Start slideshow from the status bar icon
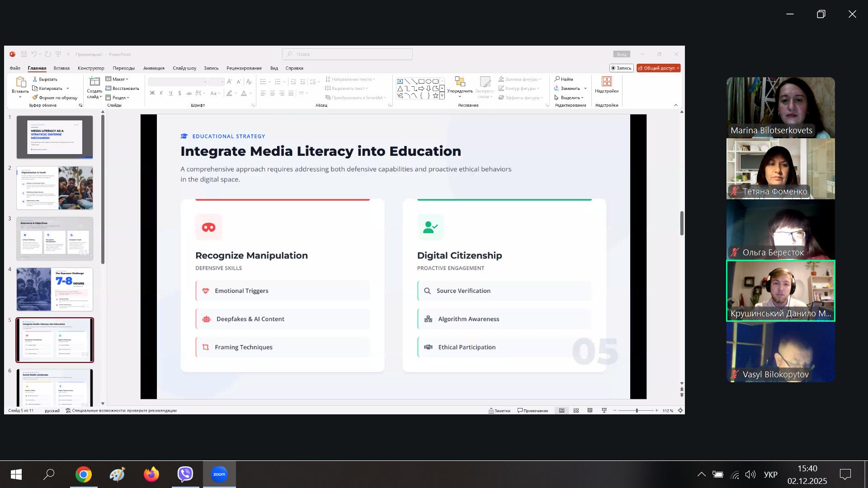This screenshot has height=488, width=868. [x=604, y=410]
